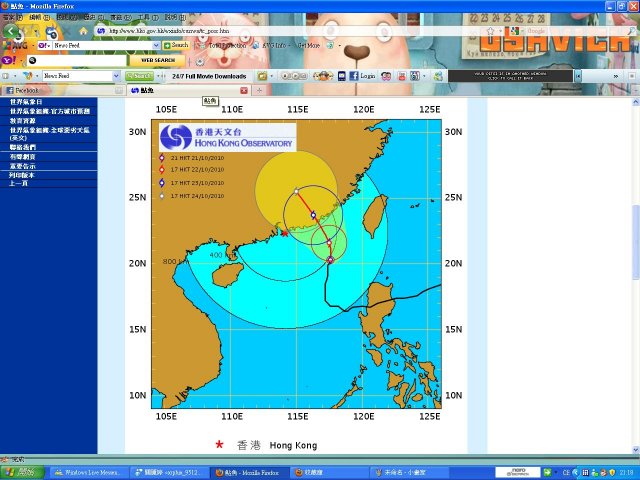640x480 pixels.
Task: Open the 檔案 (File) menu
Action: tap(12, 18)
